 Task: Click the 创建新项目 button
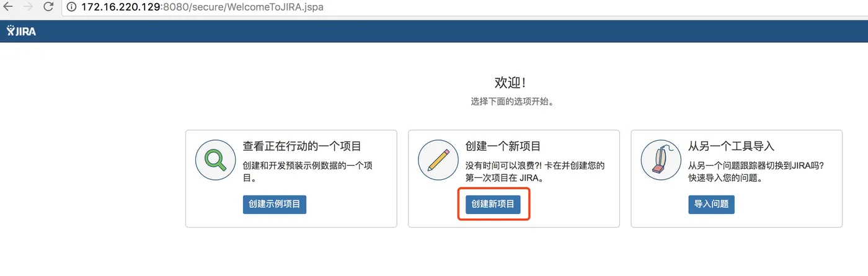click(x=493, y=204)
